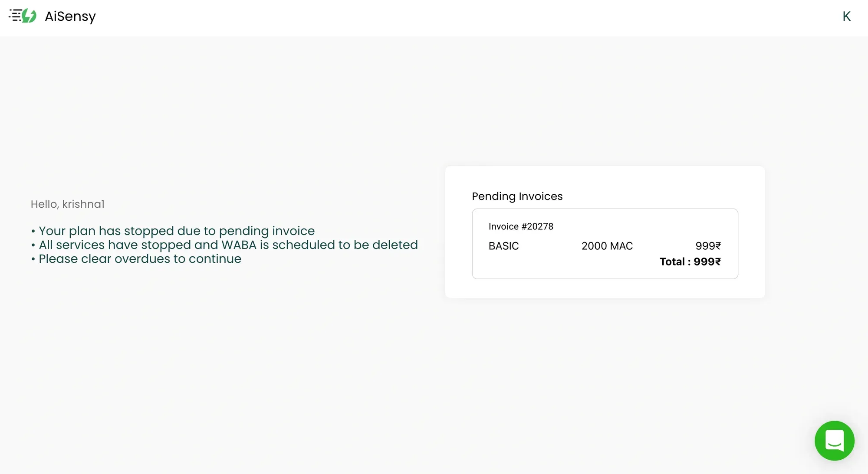Click "Your plan has stopped" notice line
868x474 pixels.
176,231
